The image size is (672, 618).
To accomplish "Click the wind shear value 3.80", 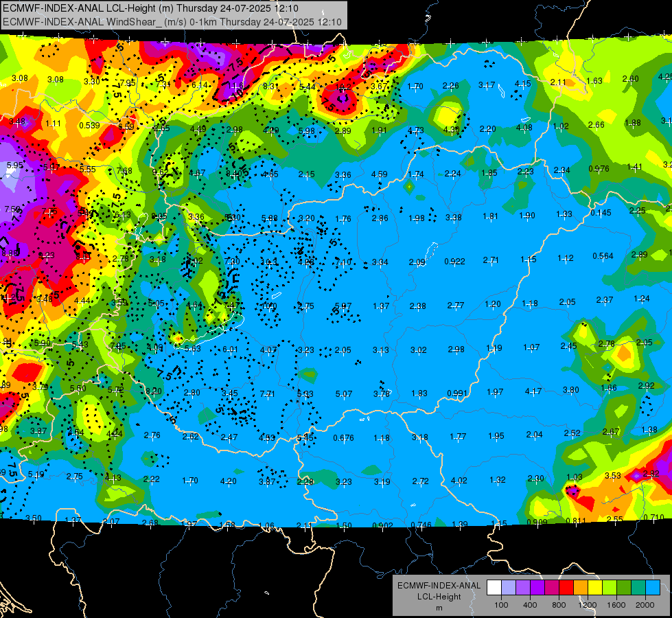I will 571,390.
